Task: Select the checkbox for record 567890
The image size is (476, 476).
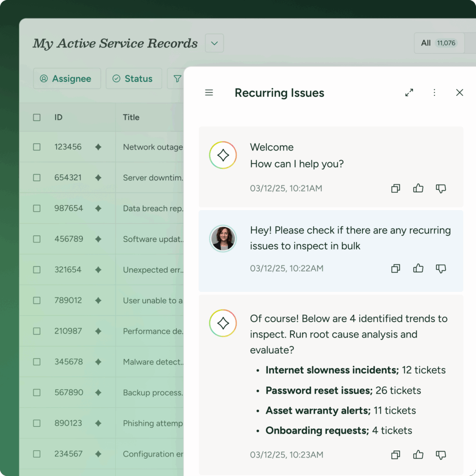Action: [x=37, y=392]
